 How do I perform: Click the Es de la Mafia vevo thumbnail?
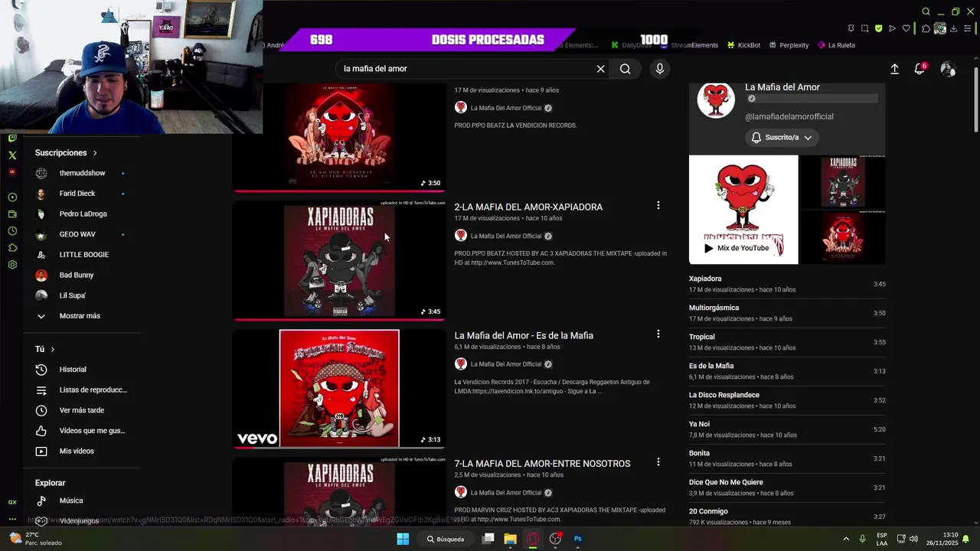(339, 389)
